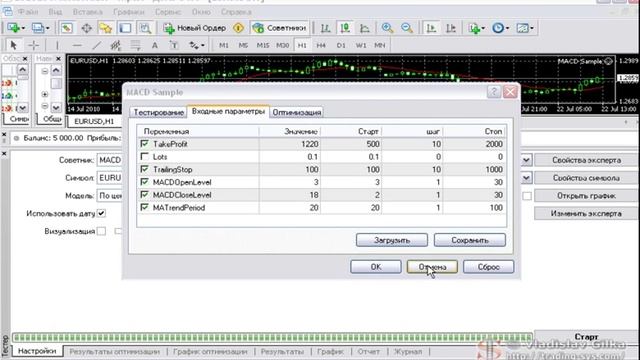Open the 'Журнал' tester tab
This screenshot has width=640, height=360.
[x=408, y=351]
